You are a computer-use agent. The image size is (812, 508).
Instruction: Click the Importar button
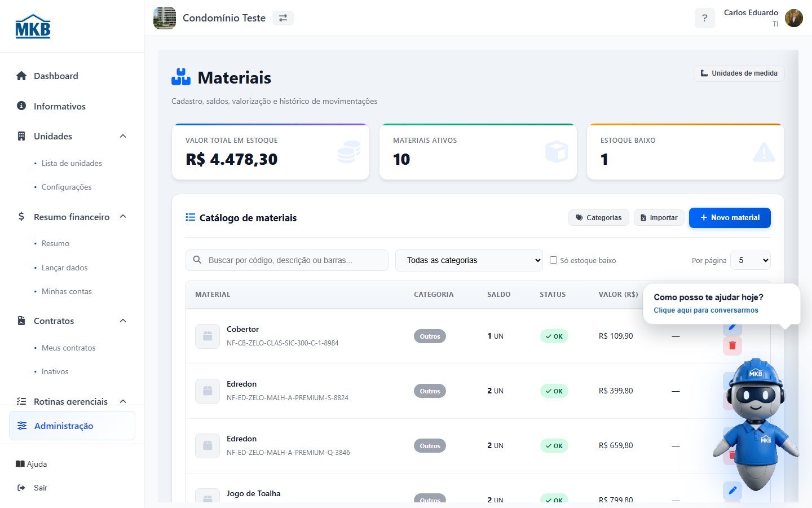pyautogui.click(x=659, y=217)
